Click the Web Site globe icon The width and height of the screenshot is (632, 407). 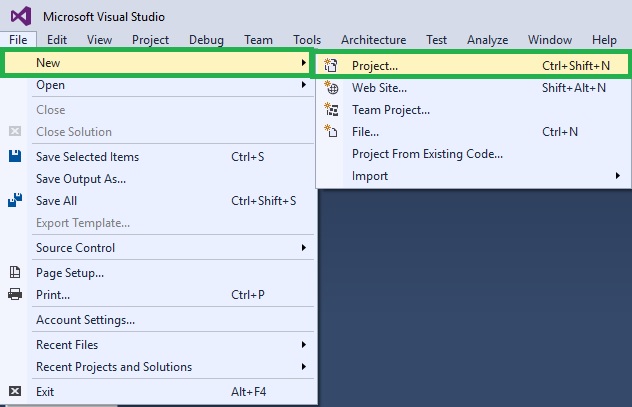point(333,88)
